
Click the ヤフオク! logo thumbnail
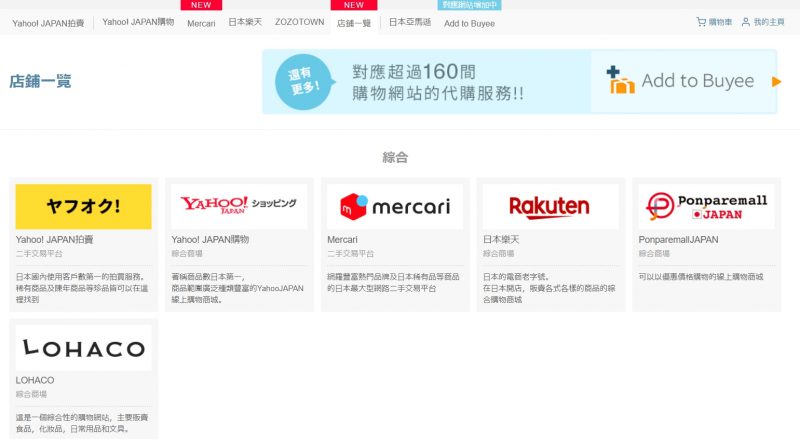click(x=84, y=206)
